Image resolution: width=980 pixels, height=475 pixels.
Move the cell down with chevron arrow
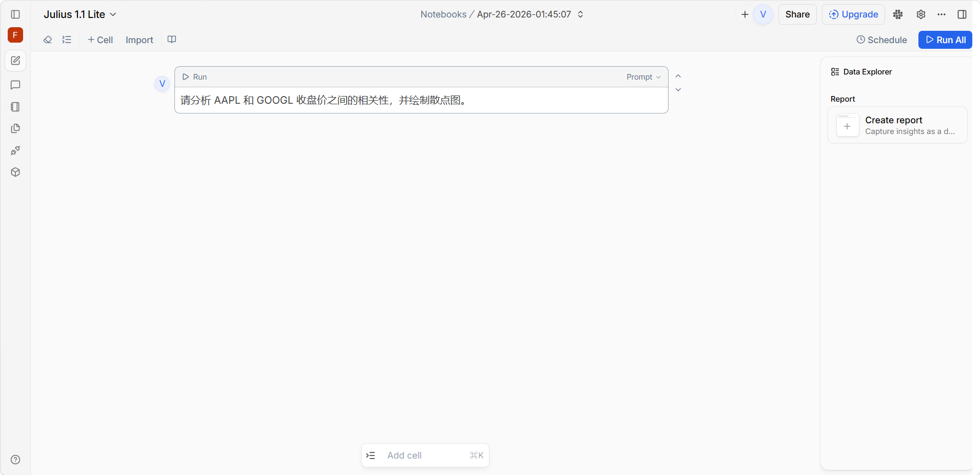pos(678,90)
